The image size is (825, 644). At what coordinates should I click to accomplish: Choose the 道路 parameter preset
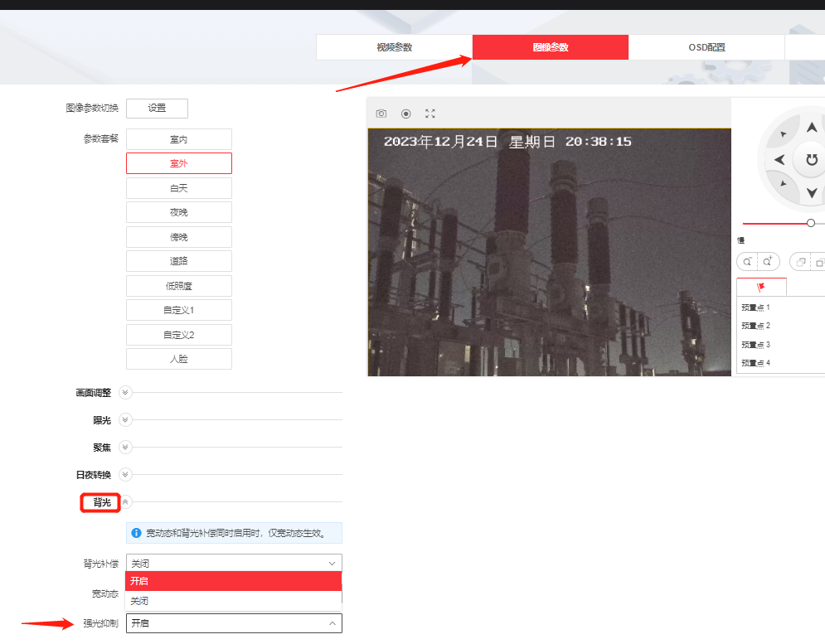pos(179,261)
